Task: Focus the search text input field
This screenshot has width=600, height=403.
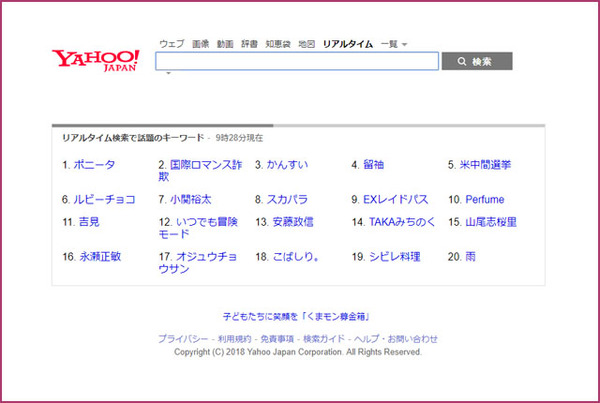Action: tap(297, 61)
